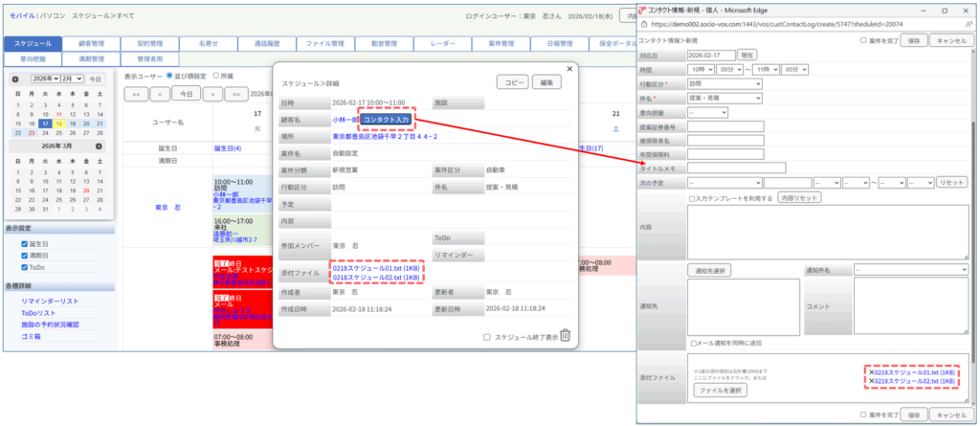Viewport: 980px width, 426px height.
Task: Click the trash can icon in schedule details
Action: click(566, 335)
